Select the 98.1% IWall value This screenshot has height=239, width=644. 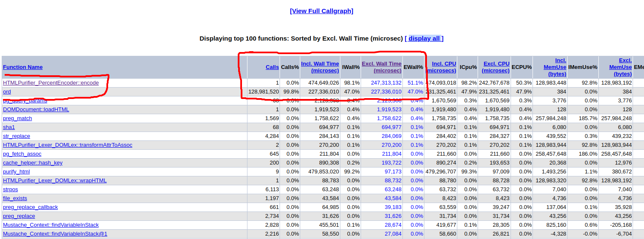352,83
